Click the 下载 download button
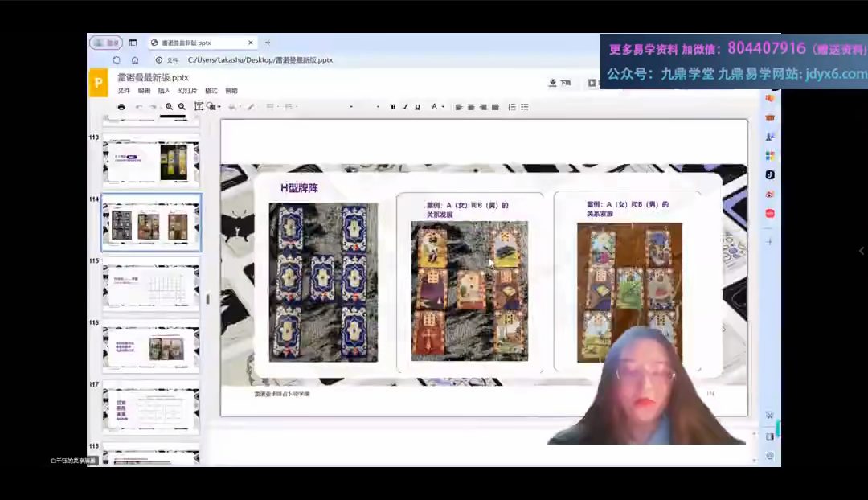 point(560,83)
